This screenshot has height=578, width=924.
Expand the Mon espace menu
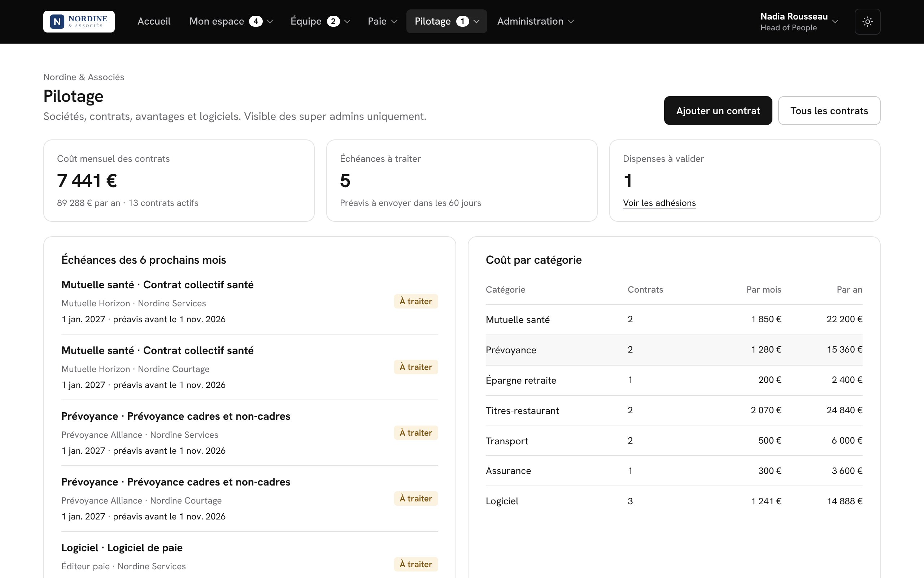click(231, 21)
